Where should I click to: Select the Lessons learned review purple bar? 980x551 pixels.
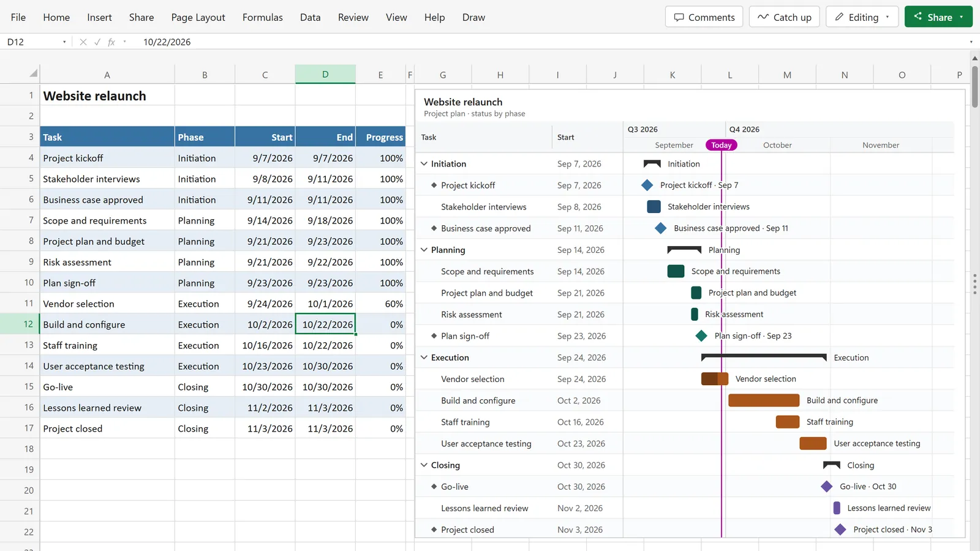837,508
